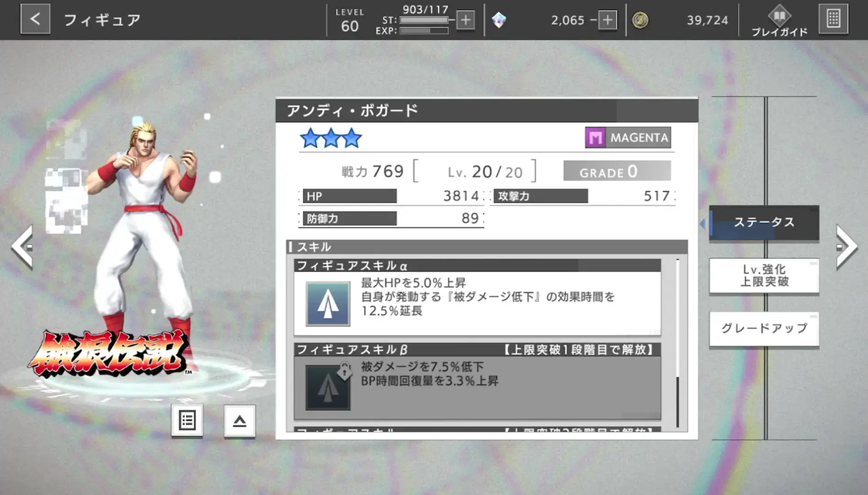Screen dimensions: 868x495
Task: Tap the gold coin currency icon
Action: (x=640, y=20)
